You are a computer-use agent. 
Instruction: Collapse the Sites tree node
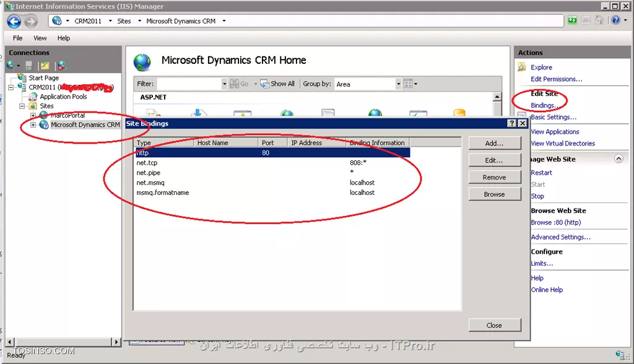(x=23, y=106)
